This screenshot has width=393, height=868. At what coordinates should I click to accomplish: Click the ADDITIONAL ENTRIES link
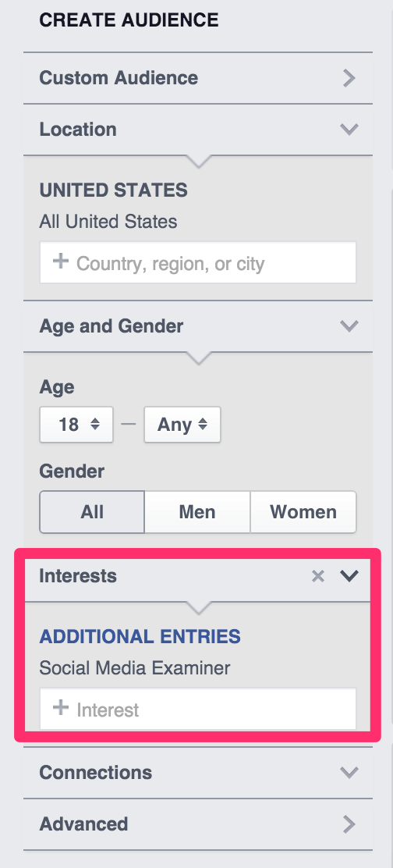tap(140, 637)
